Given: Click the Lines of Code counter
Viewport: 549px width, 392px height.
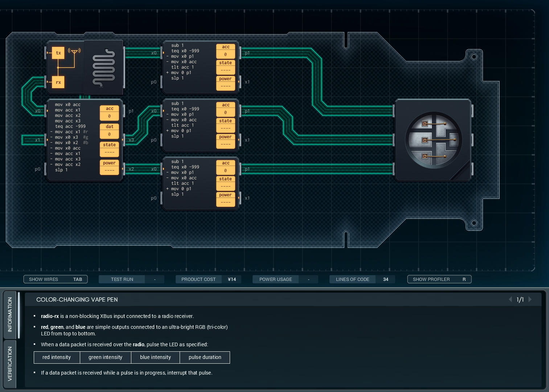Looking at the screenshot, I should point(362,279).
